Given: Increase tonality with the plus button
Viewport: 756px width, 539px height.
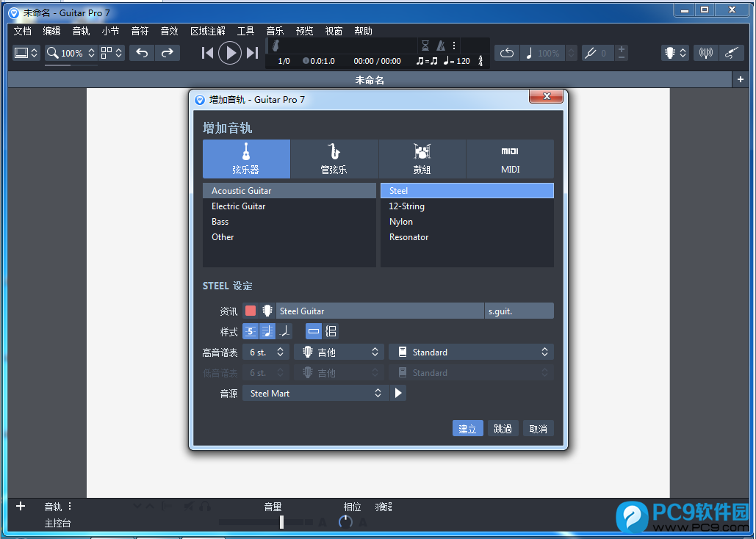Looking at the screenshot, I should pos(622,48).
